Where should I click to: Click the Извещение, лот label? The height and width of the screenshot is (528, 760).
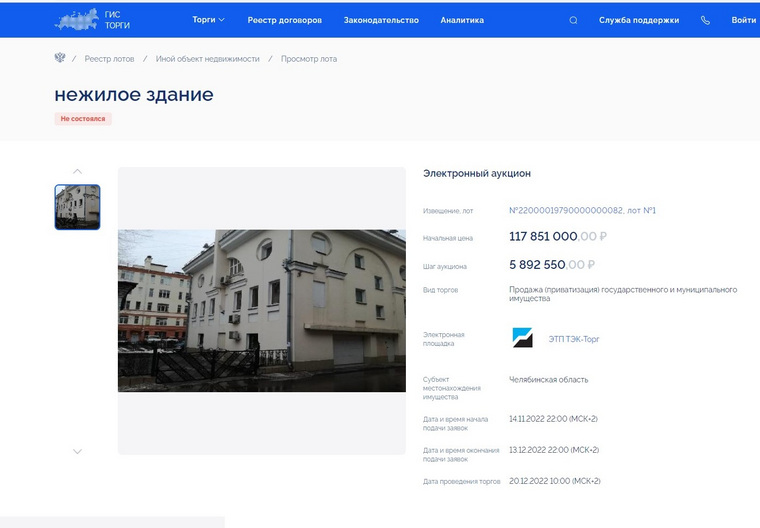coord(448,211)
